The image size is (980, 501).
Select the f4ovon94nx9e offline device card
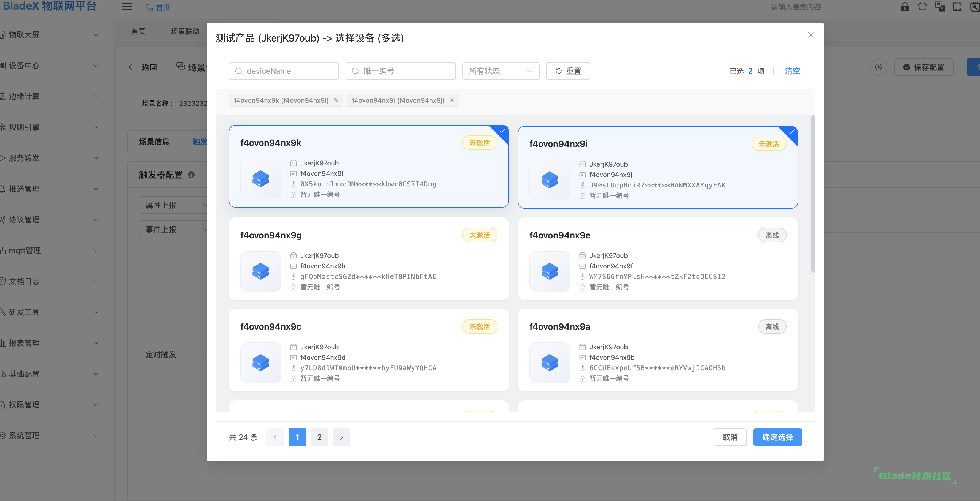(657, 258)
